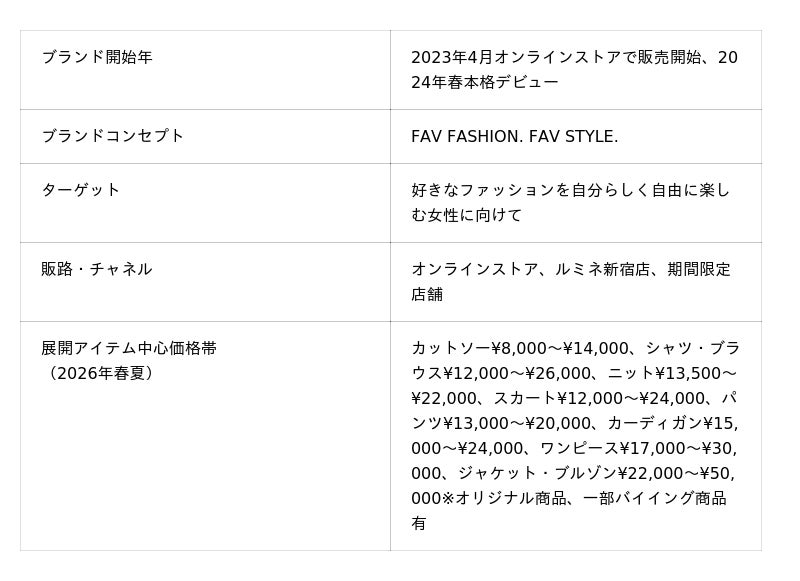This screenshot has width=800, height=581.
Task: Click the ブランド開始年 row label
Action: [x=97, y=57]
